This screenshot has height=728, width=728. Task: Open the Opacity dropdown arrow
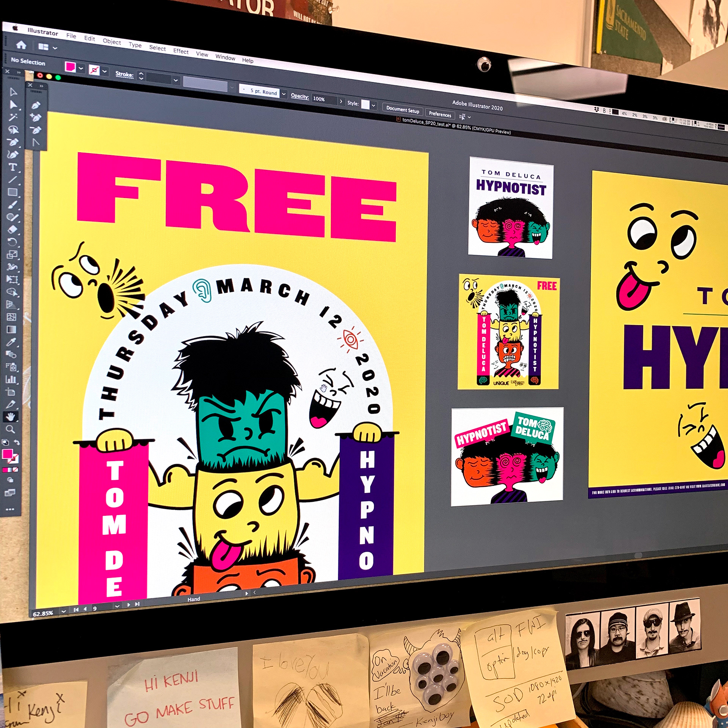pyautogui.click(x=341, y=101)
